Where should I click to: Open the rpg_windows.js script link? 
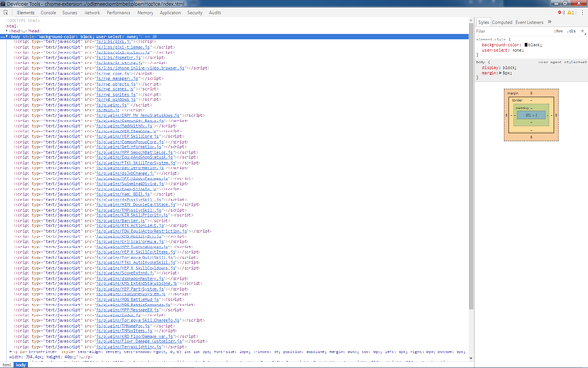coord(117,99)
